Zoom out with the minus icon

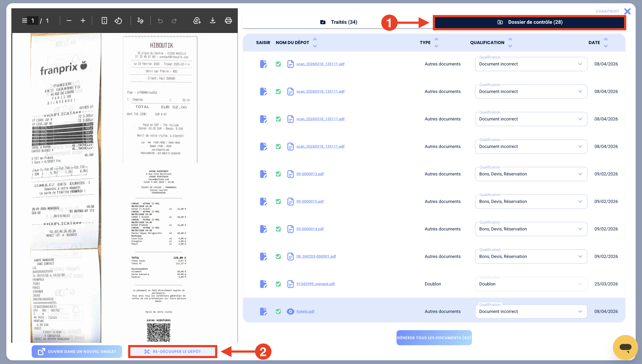[x=69, y=21]
